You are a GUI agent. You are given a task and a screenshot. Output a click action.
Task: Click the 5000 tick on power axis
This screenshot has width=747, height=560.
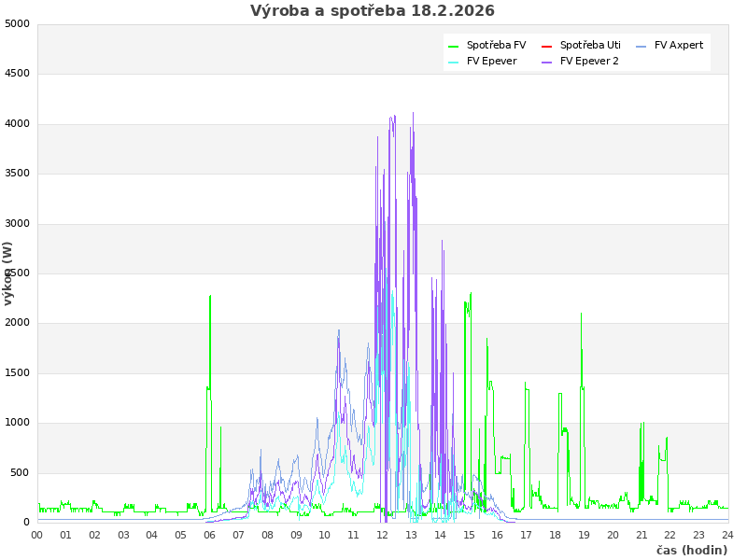click(17, 23)
